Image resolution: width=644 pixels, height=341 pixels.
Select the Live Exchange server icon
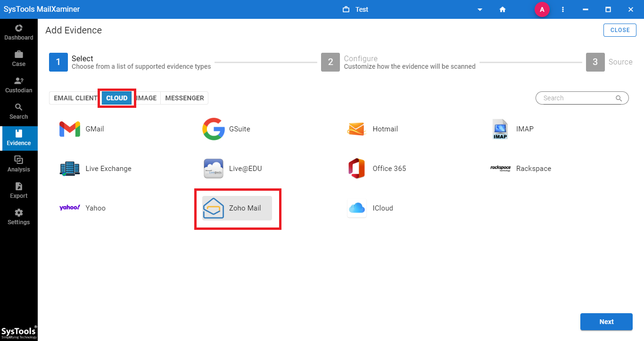[70, 169]
